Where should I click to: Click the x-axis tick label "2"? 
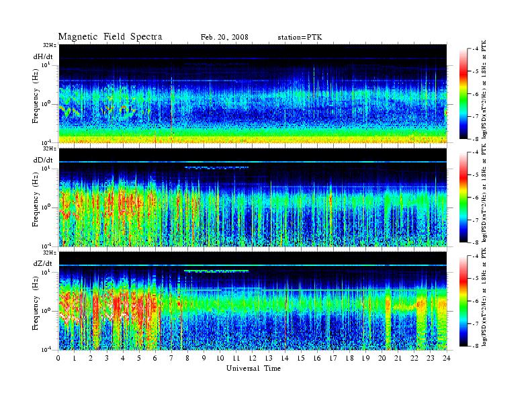pyautogui.click(x=91, y=359)
